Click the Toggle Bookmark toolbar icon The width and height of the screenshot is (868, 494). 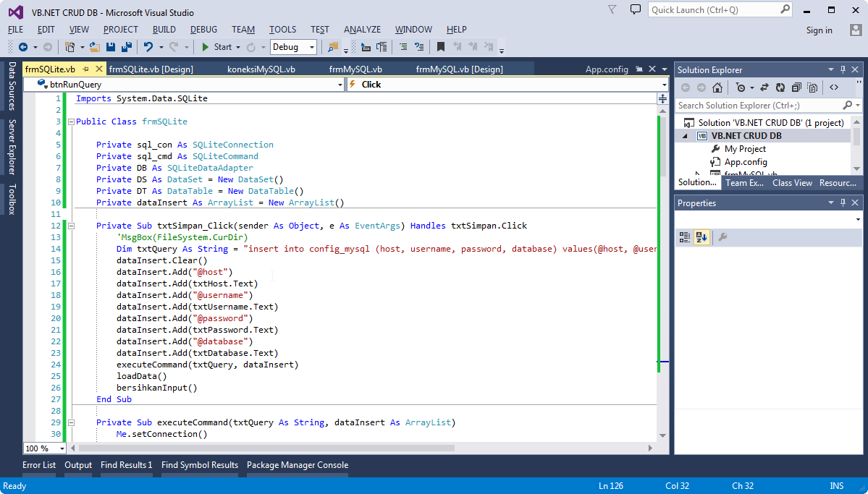441,47
